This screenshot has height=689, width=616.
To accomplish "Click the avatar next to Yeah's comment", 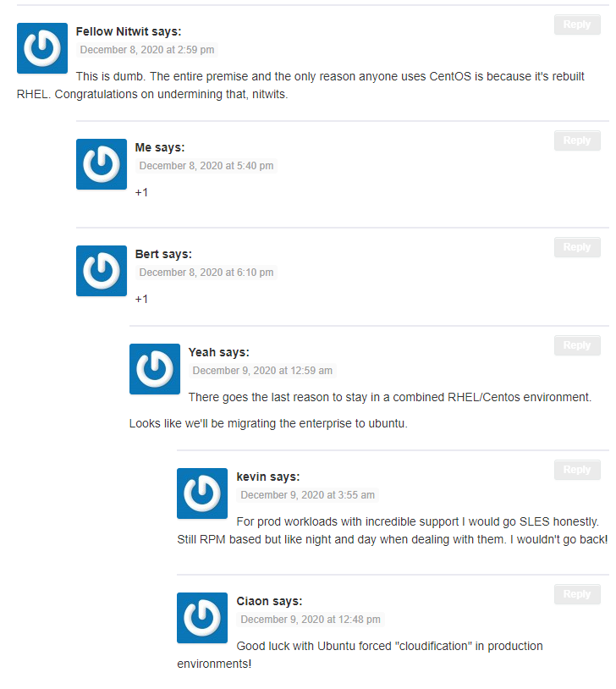I will (x=155, y=369).
